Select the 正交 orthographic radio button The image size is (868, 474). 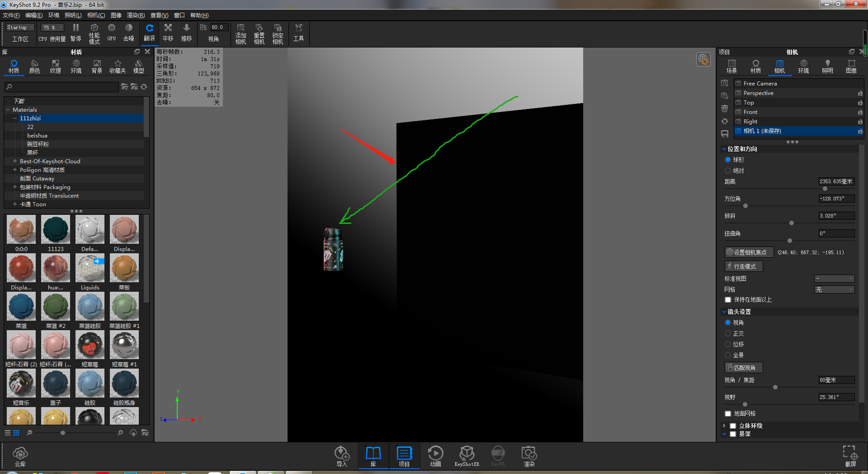[x=728, y=333]
